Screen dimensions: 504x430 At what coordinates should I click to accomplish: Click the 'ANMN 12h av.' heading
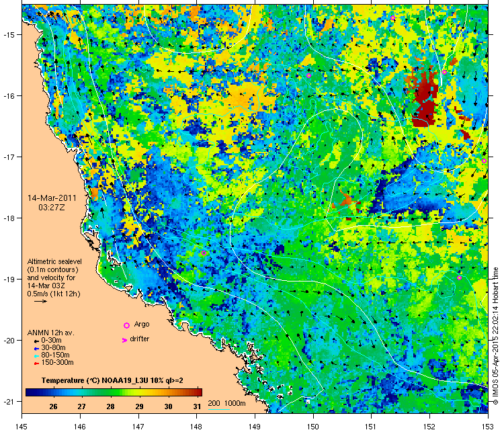51,333
